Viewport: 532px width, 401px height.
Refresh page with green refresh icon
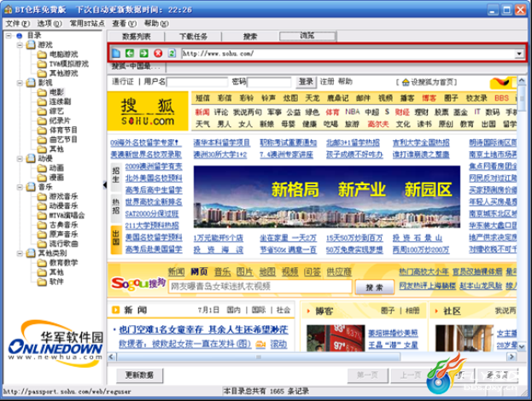172,53
